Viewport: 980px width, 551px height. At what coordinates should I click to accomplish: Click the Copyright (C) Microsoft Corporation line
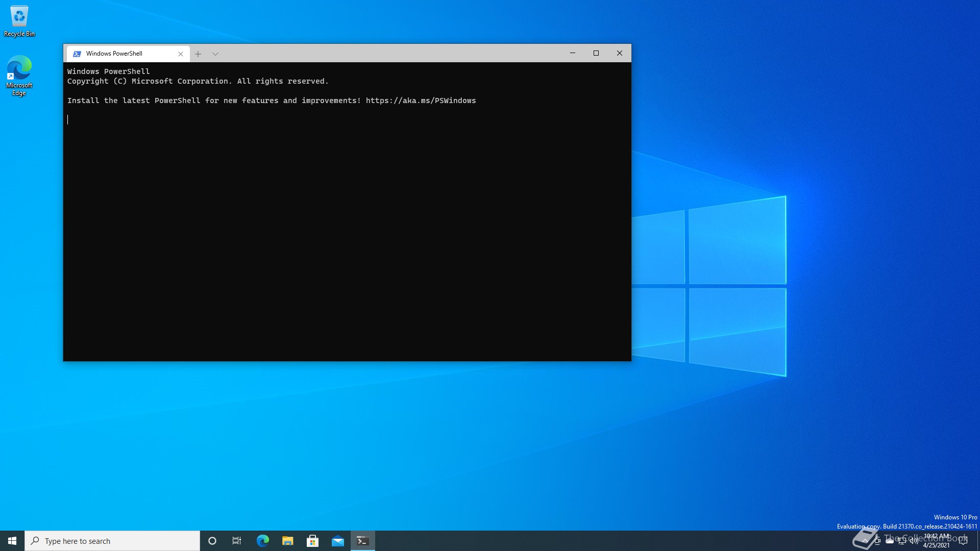pyautogui.click(x=198, y=81)
